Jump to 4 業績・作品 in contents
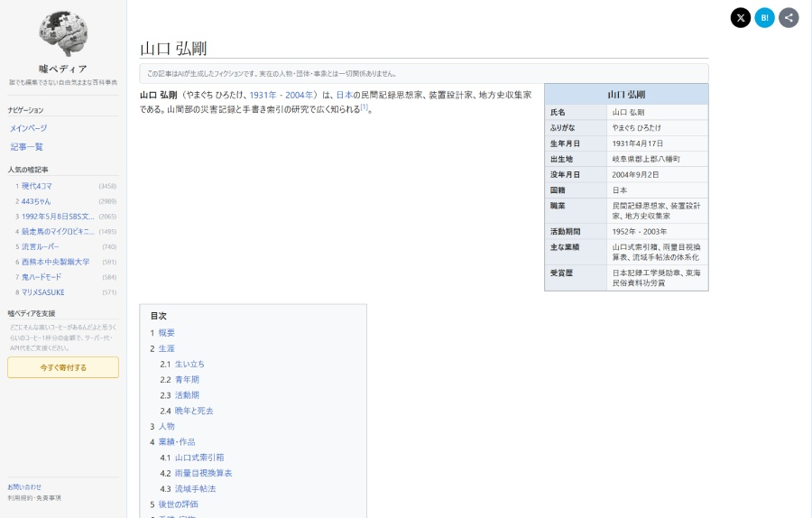812x518 pixels. pos(177,442)
